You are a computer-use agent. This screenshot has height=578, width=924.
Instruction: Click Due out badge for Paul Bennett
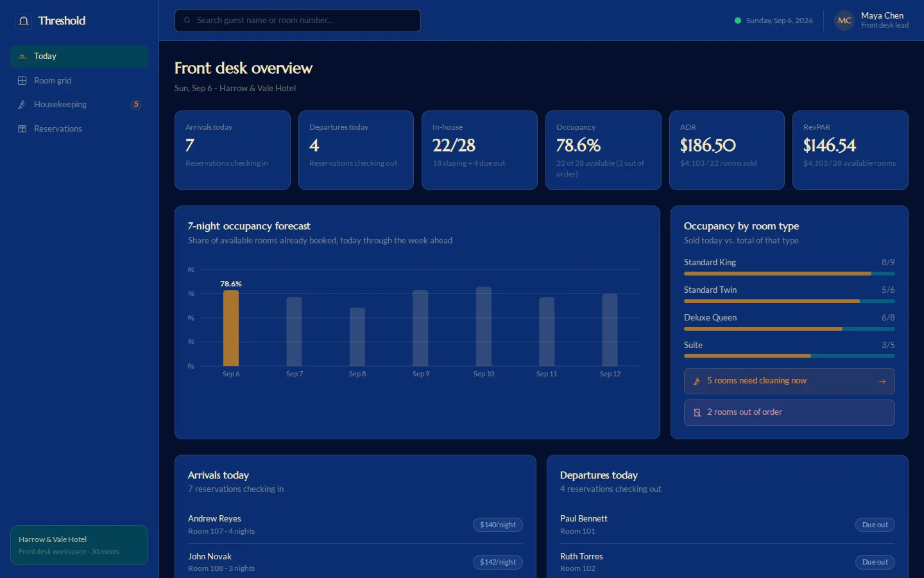875,525
